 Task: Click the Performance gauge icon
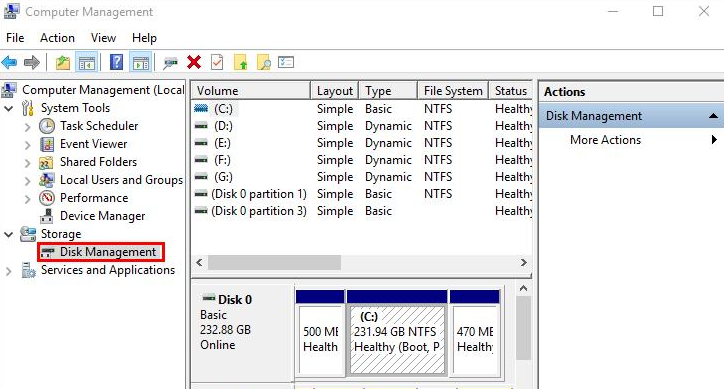[x=47, y=198]
